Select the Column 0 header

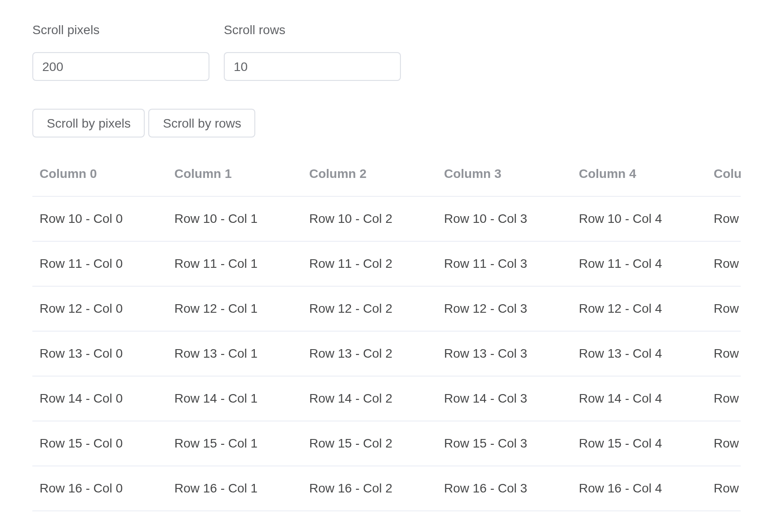pyautogui.click(x=100, y=174)
